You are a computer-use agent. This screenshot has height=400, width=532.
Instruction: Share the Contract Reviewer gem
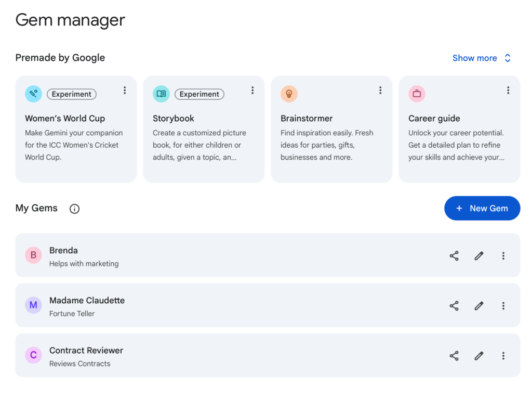point(454,356)
